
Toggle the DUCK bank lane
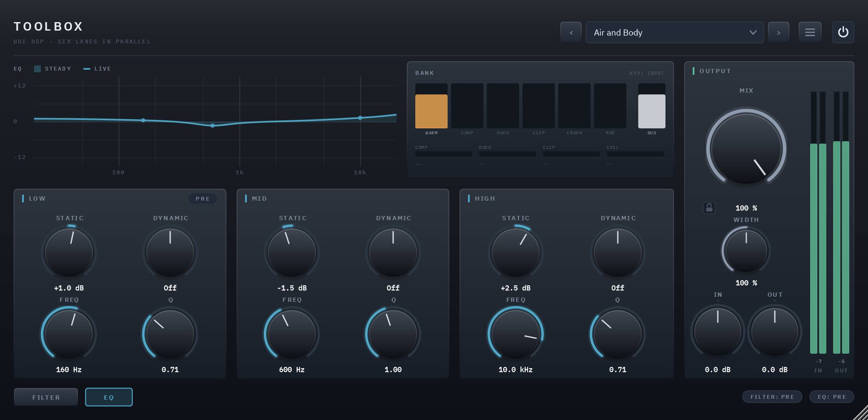[x=503, y=106]
